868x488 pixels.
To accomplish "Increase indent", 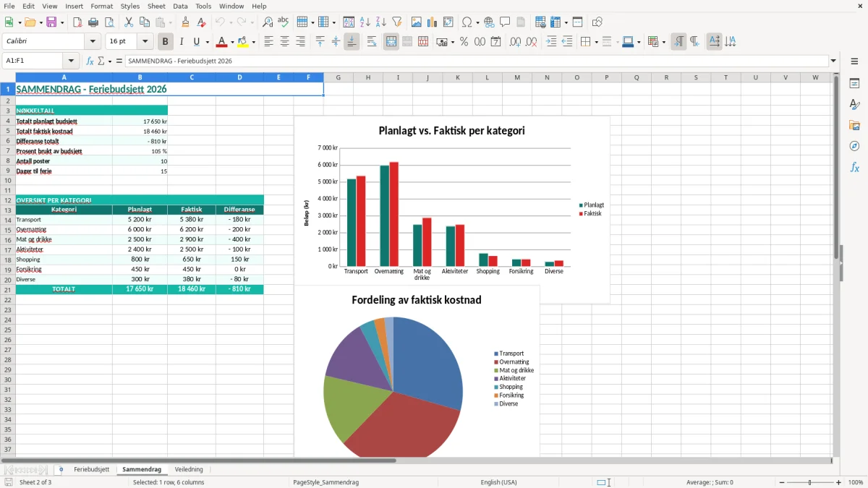I will pyautogui.click(x=551, y=42).
